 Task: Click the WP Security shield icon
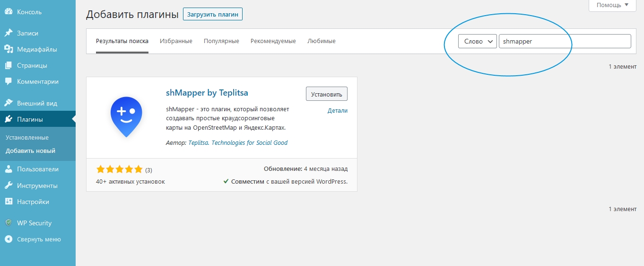[x=9, y=223]
